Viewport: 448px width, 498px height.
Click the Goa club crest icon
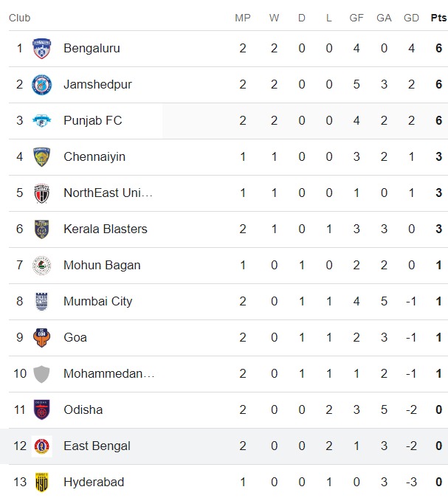pos(42,338)
